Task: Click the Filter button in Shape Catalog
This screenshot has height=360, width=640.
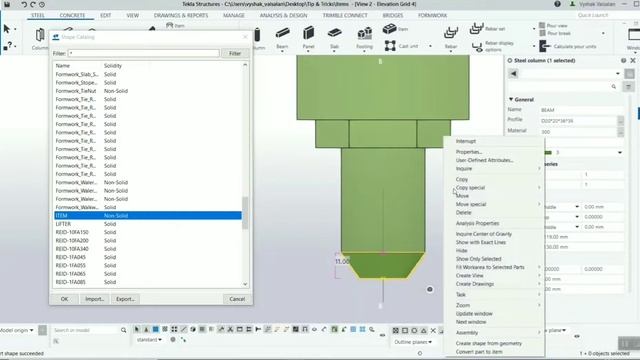Action: click(x=235, y=53)
